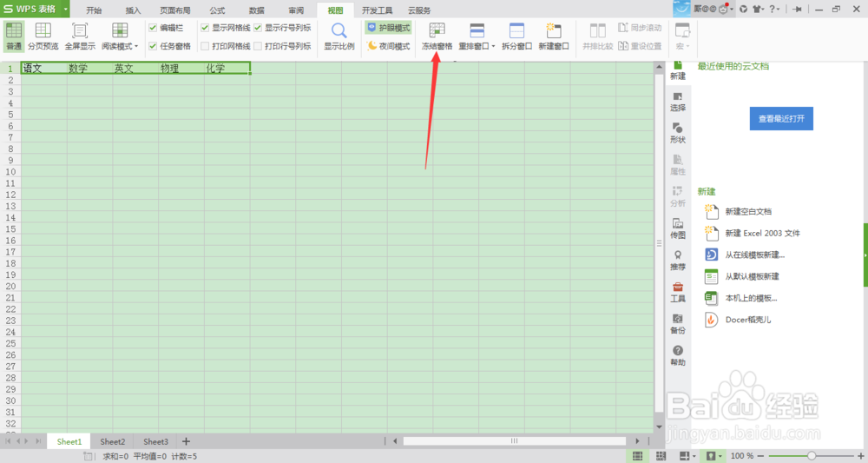Viewport: 868px width, 463px height.
Task: Select cell containing 化学
Action: click(x=227, y=68)
